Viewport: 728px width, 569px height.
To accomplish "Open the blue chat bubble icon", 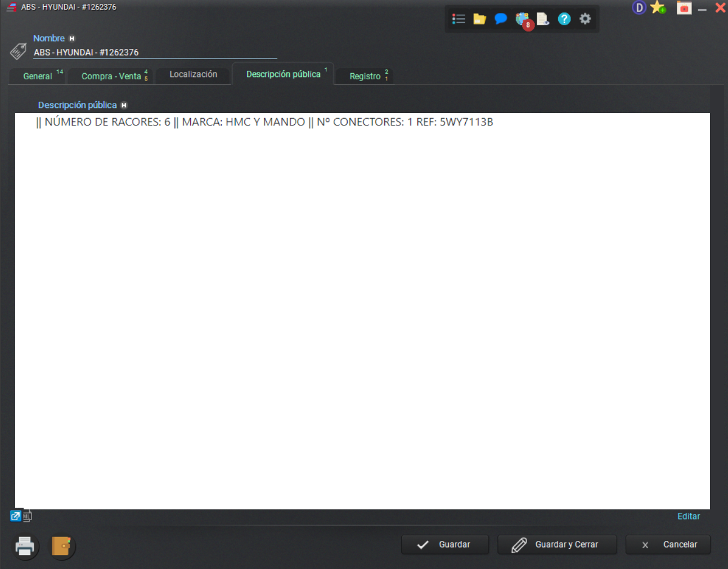I will [x=500, y=19].
